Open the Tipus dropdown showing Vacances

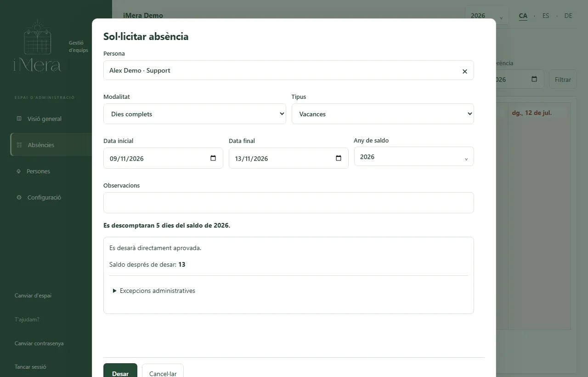pyautogui.click(x=383, y=114)
